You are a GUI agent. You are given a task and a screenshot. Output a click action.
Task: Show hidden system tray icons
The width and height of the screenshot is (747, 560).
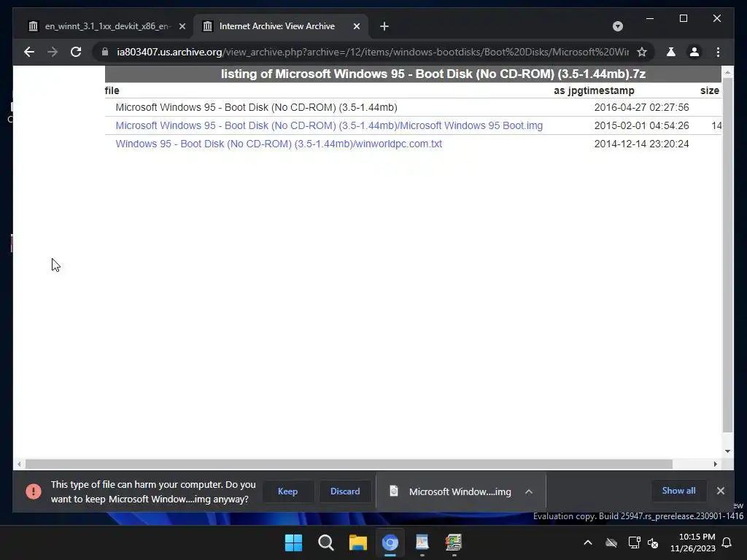coord(588,542)
